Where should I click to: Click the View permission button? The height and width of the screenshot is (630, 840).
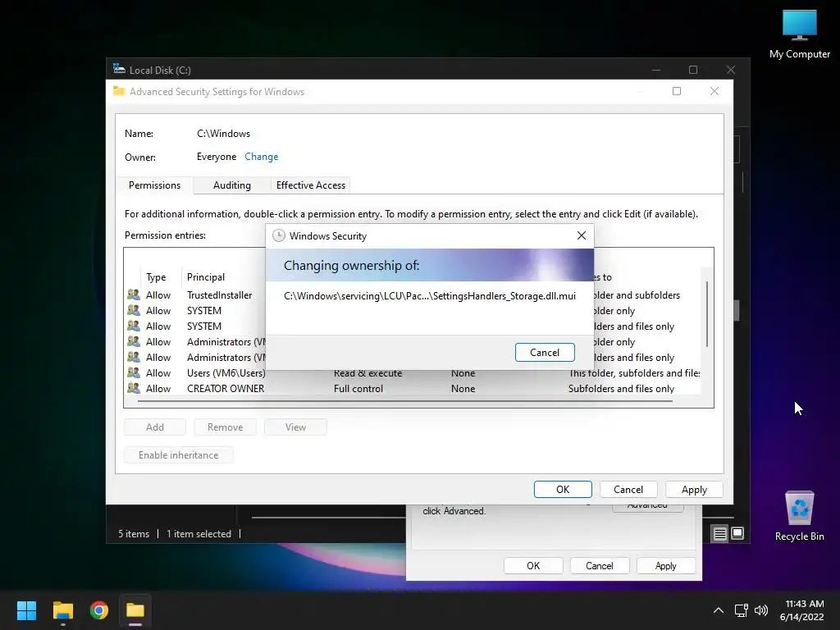295,427
